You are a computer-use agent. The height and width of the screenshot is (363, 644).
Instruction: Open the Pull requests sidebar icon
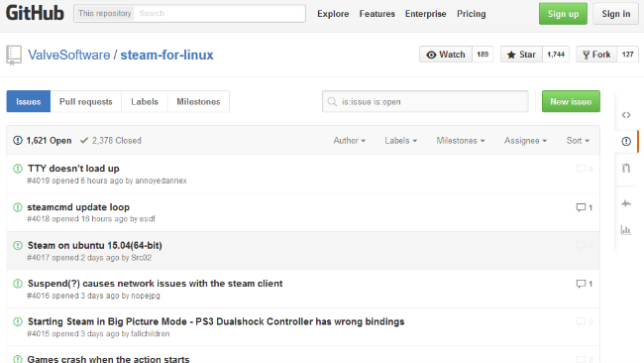(626, 168)
